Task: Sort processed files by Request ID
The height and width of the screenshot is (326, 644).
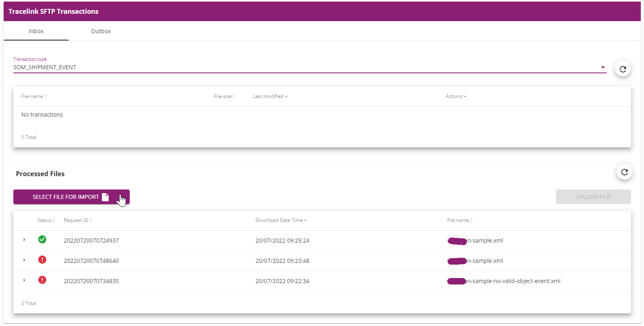Action: coord(78,220)
